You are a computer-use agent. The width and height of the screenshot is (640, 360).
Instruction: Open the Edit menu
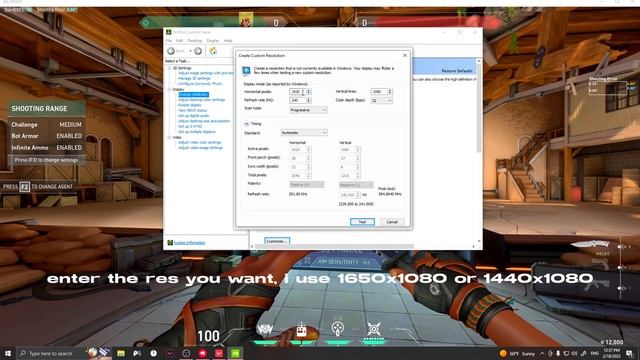tap(180, 41)
